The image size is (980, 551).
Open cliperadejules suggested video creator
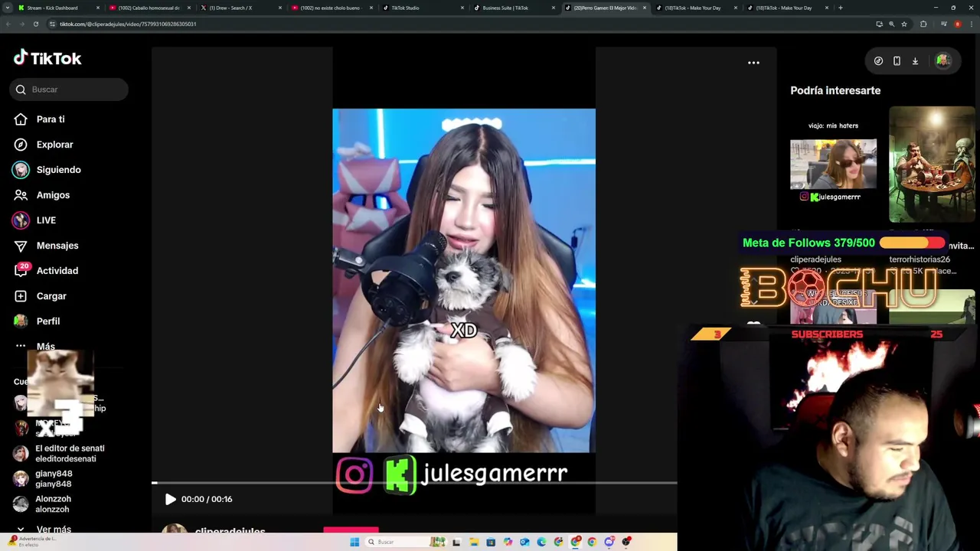pyautogui.click(x=815, y=259)
